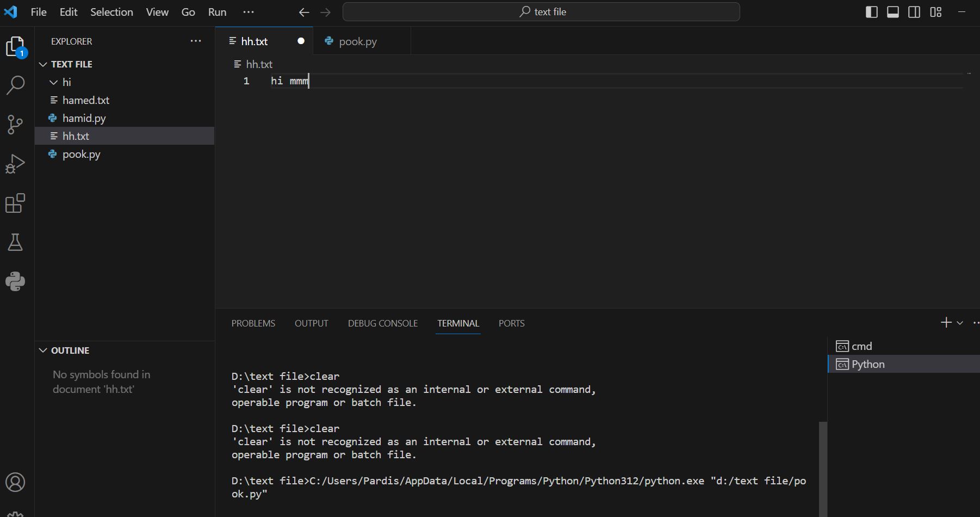Minimize the VS Code window
The image size is (980, 517).
click(962, 12)
